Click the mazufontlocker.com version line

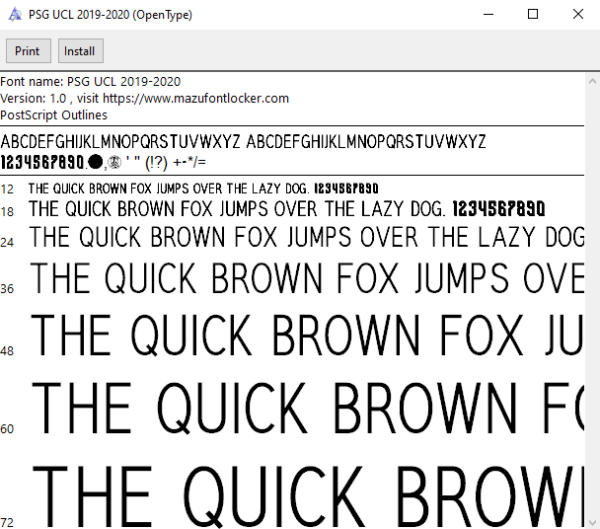tap(144, 98)
